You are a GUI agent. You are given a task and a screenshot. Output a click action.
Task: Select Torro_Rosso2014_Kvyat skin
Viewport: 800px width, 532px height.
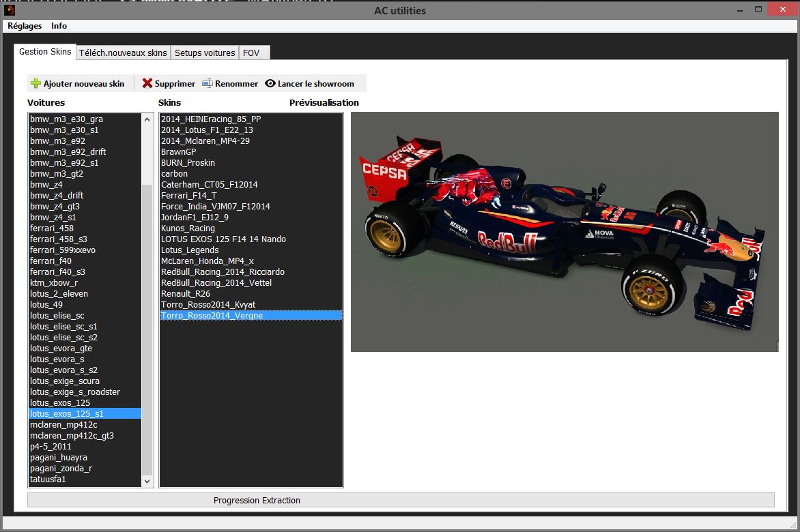pyautogui.click(x=251, y=305)
